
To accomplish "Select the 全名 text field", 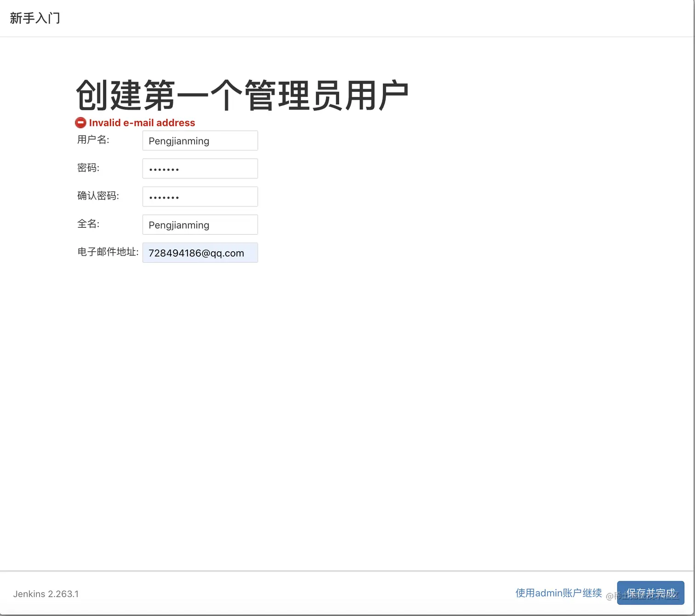I will click(x=200, y=225).
